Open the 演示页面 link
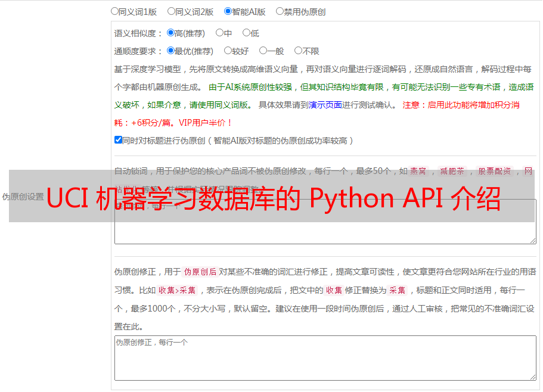The image size is (543, 392). click(x=325, y=105)
